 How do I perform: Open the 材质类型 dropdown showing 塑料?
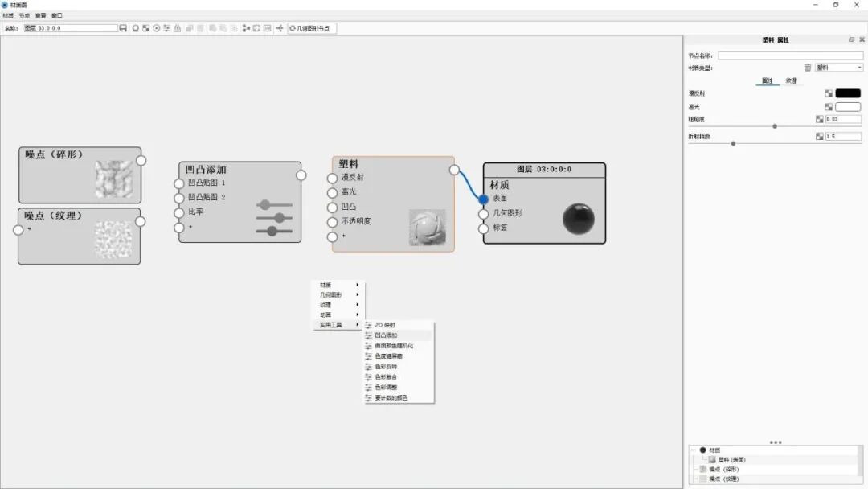point(838,68)
